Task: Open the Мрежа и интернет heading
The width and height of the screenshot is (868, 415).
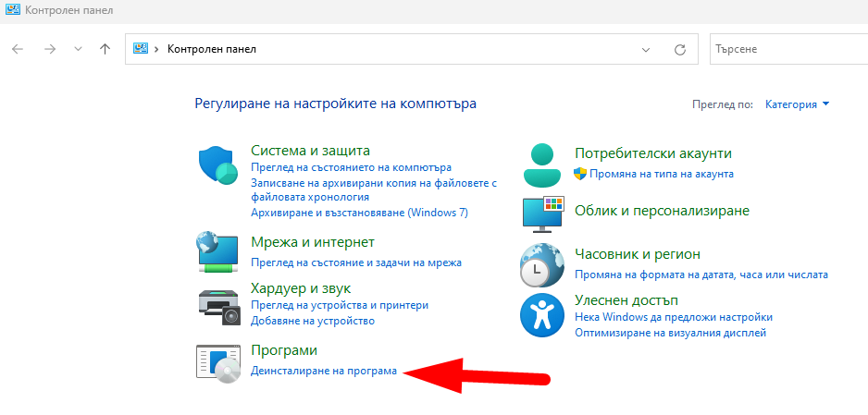Action: click(313, 242)
